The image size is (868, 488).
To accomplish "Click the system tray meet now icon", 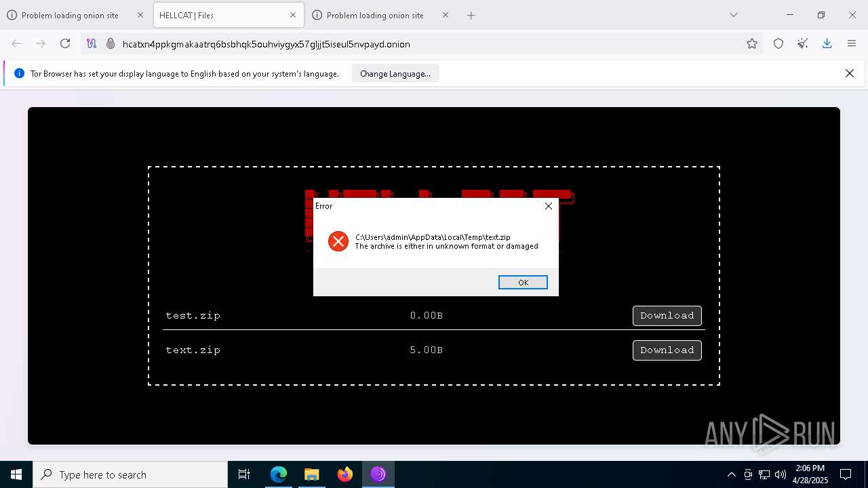I will 748,474.
